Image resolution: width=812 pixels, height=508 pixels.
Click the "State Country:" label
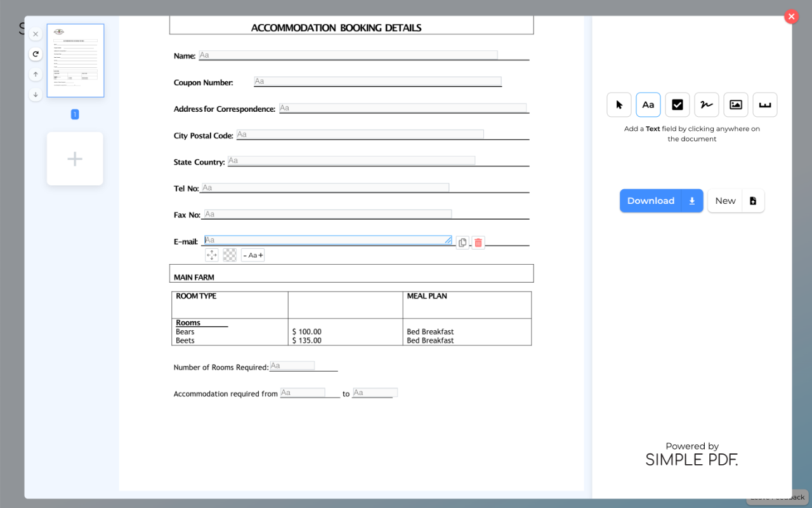[199, 162]
